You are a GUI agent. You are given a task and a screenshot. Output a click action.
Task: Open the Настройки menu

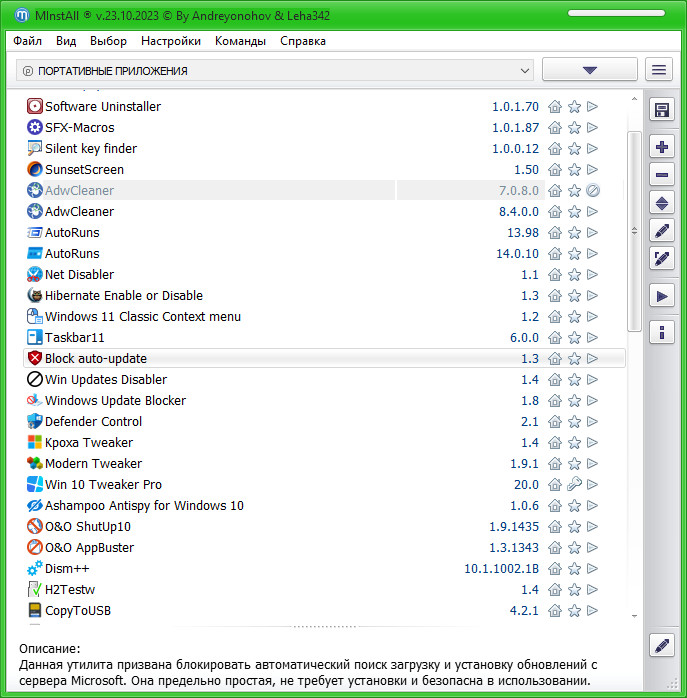click(x=171, y=41)
